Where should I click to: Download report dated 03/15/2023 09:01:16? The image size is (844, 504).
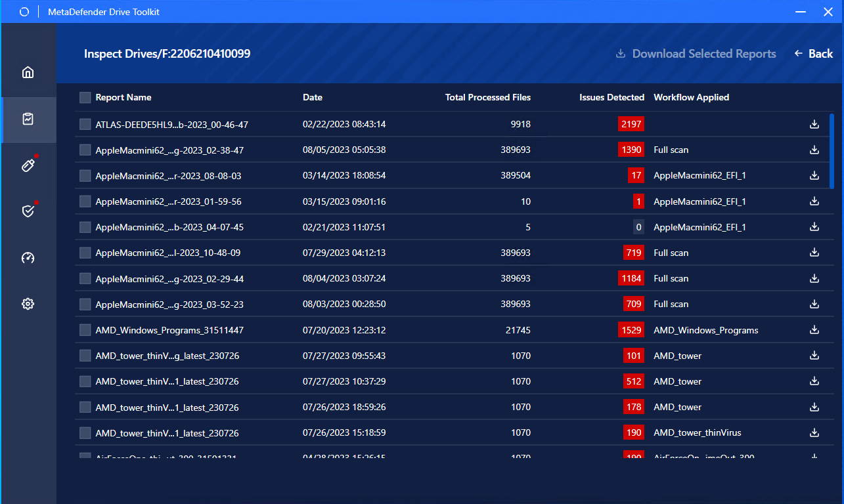(x=814, y=201)
